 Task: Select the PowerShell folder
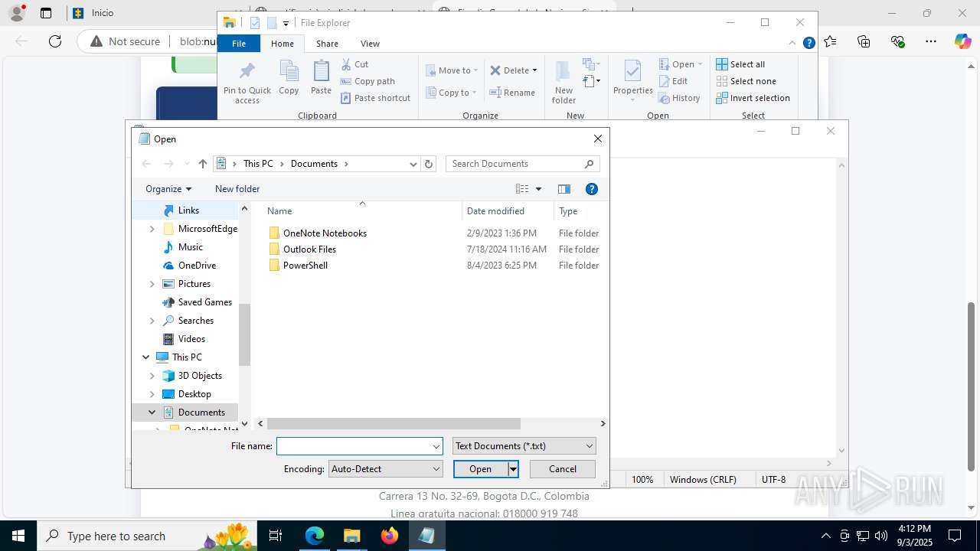[x=305, y=266]
